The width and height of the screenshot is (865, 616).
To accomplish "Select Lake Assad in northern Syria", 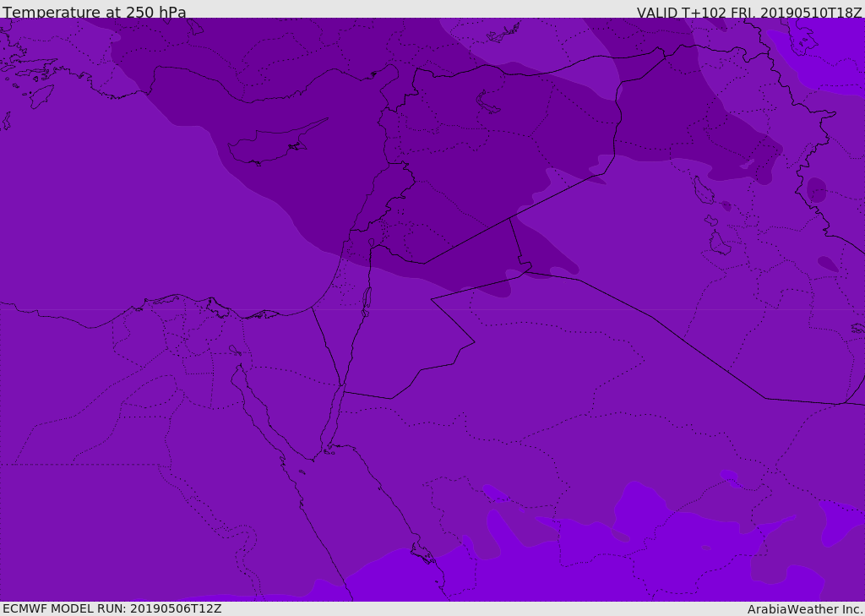I will coord(488,103).
